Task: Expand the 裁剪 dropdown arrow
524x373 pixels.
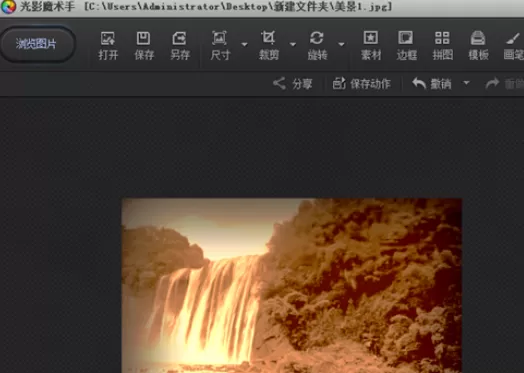Action: 293,44
